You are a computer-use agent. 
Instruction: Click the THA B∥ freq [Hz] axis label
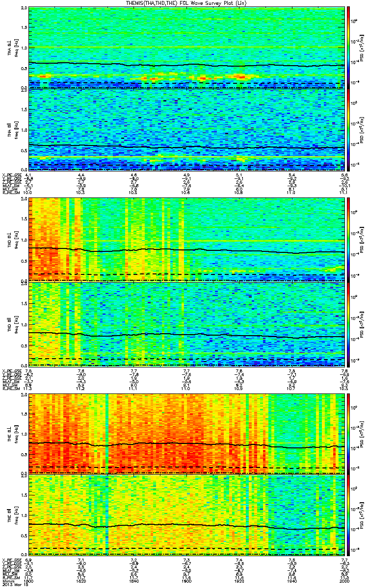[12, 130]
